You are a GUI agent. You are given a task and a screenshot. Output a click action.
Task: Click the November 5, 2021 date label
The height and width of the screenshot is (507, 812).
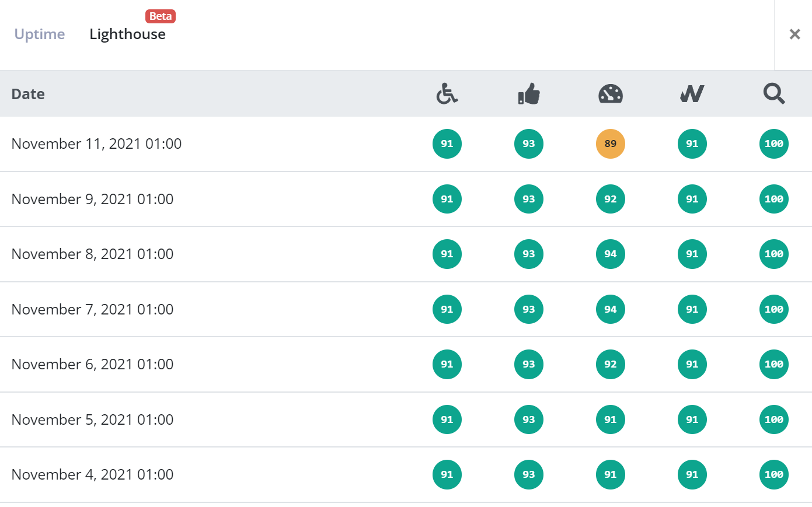(92, 419)
